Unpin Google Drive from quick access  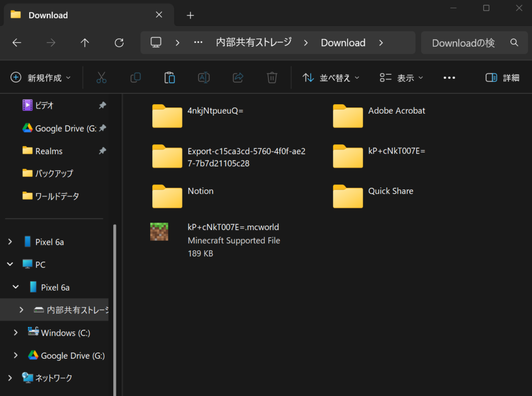(102, 128)
